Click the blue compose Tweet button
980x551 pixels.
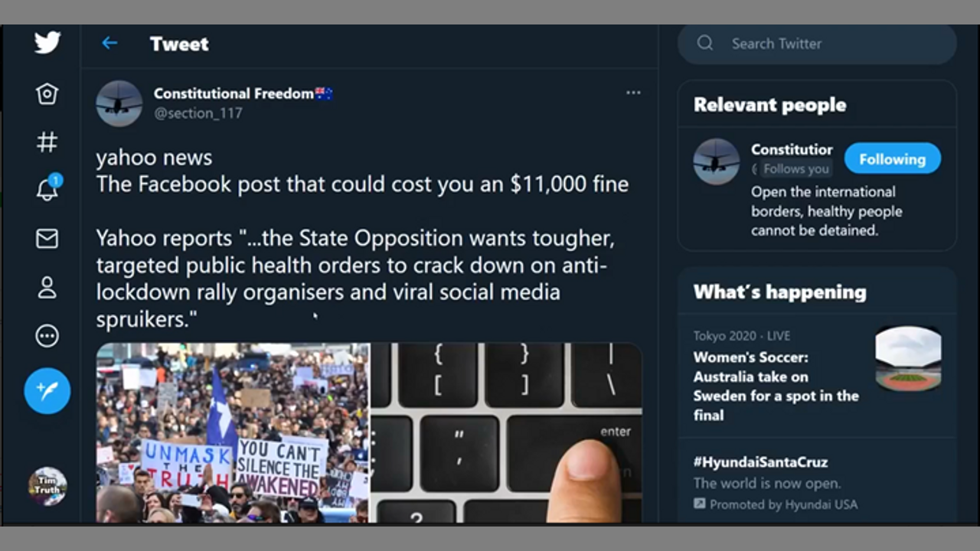click(x=47, y=391)
